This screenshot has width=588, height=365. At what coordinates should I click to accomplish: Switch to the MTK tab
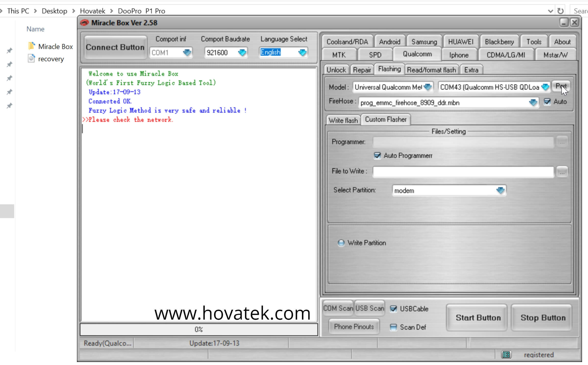pyautogui.click(x=339, y=55)
